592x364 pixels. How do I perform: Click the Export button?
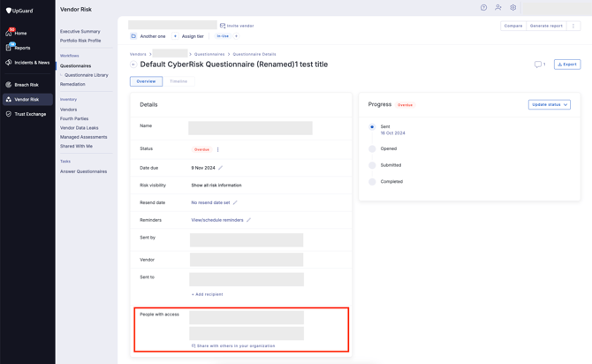(567, 64)
